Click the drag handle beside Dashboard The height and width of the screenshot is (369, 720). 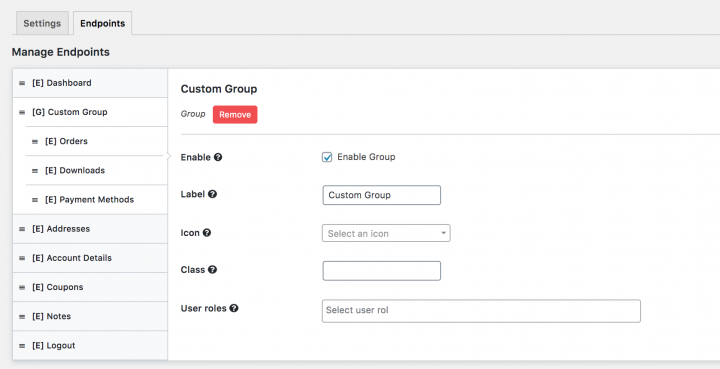tap(22, 83)
